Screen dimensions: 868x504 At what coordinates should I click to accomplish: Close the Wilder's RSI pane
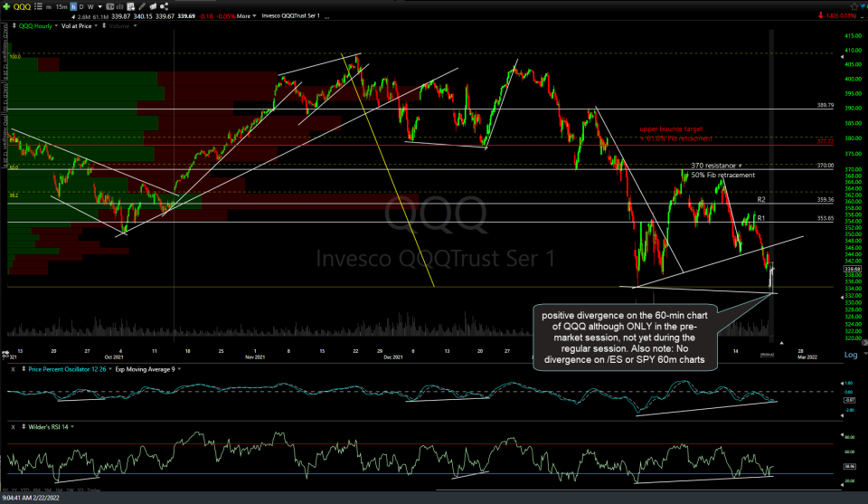coord(13,427)
